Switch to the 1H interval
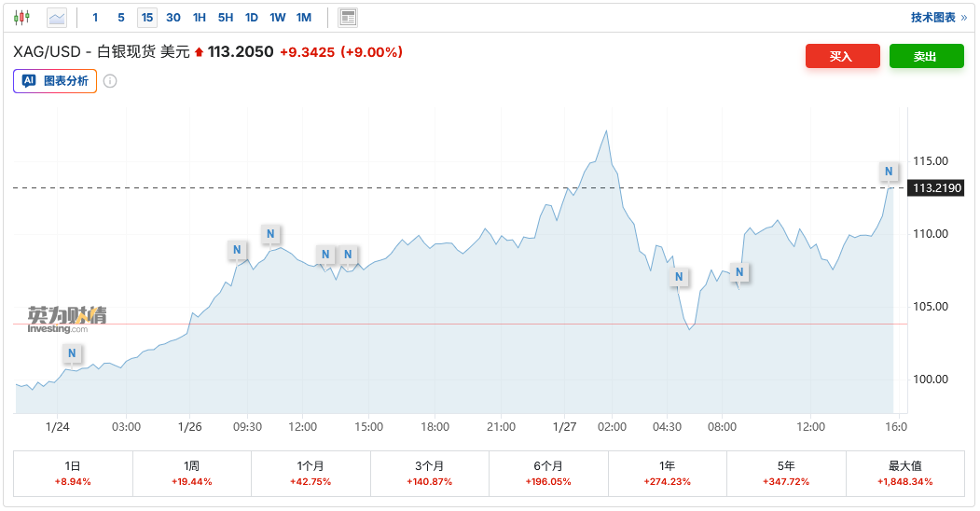The image size is (980, 511). tap(200, 17)
